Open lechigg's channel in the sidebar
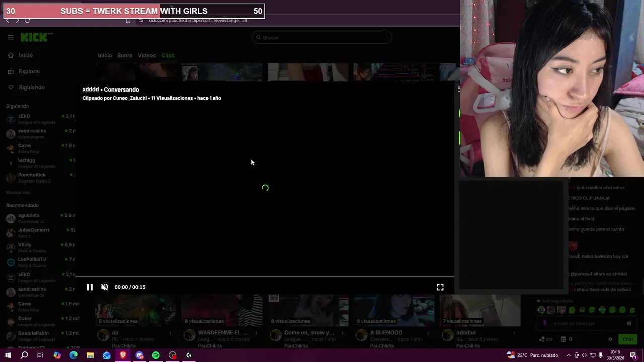 click(40, 163)
